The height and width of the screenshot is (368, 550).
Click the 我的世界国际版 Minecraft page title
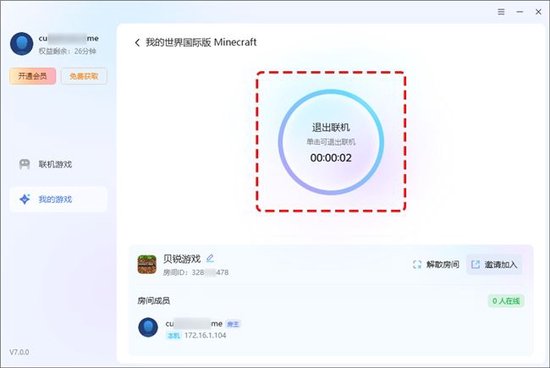pos(201,42)
